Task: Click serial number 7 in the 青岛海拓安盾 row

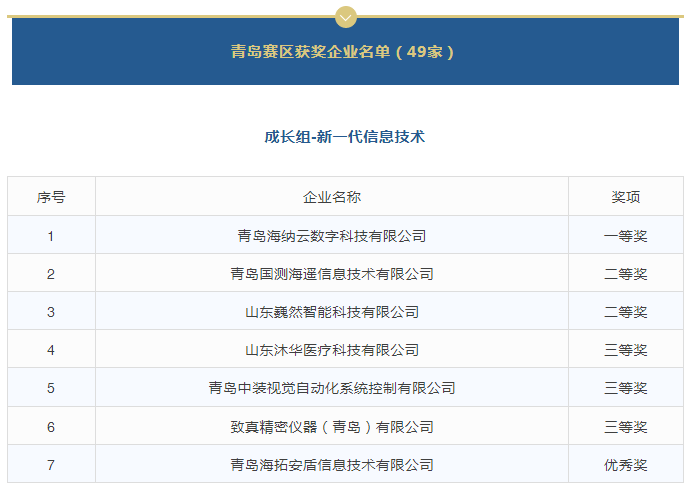Action: point(51,465)
